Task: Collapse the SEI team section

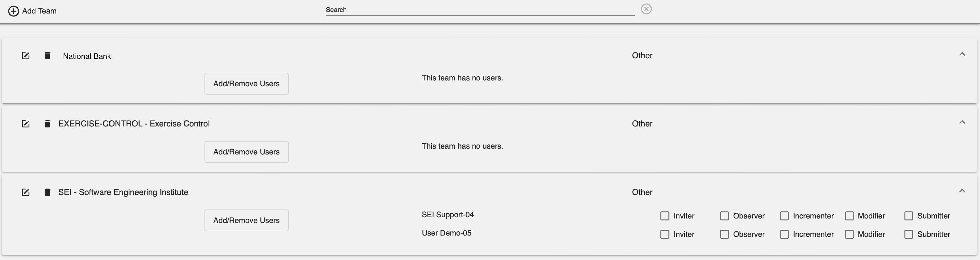Action: [961, 190]
